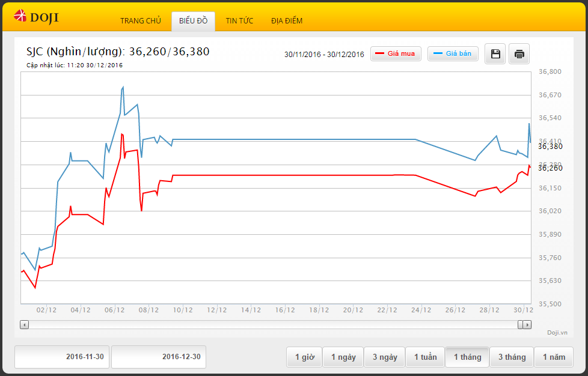Viewport: 588px width, 376px height.
Task: Choose the 1 tuần time range
Action: (425, 357)
